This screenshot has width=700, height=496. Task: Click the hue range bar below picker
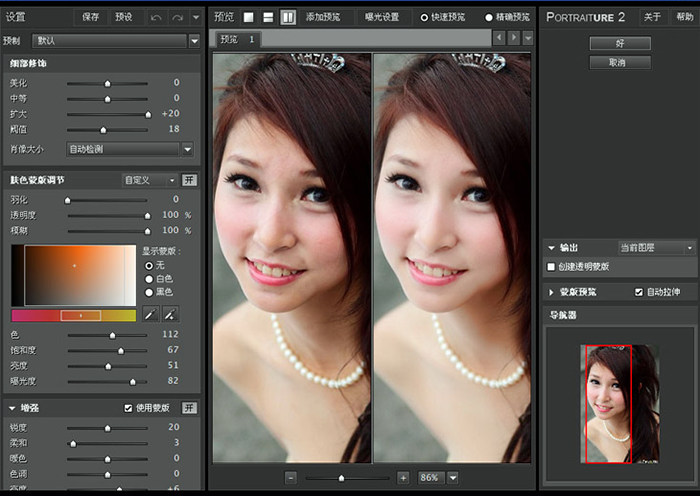[x=74, y=316]
